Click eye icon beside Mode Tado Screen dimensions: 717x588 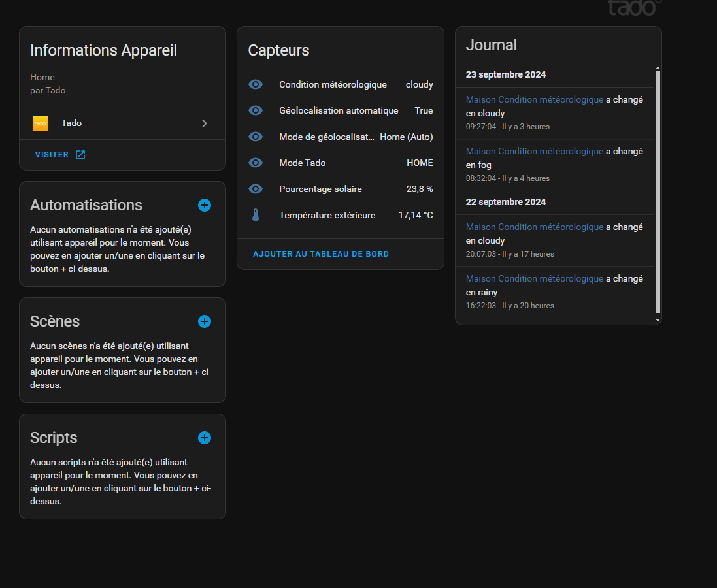tap(256, 163)
